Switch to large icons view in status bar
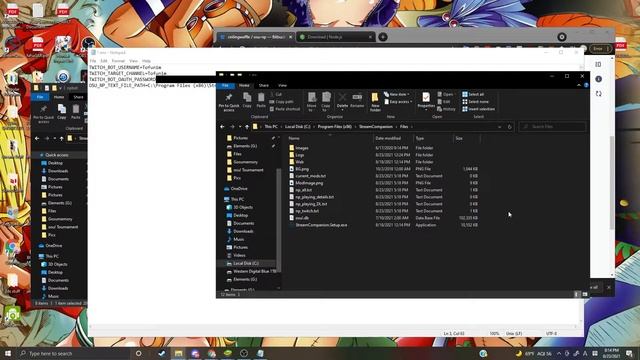The height and width of the screenshot is (360, 640). coord(584,294)
